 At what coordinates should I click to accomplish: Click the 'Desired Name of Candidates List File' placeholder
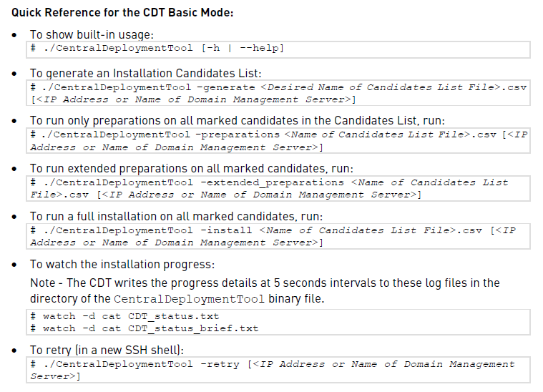(x=380, y=87)
